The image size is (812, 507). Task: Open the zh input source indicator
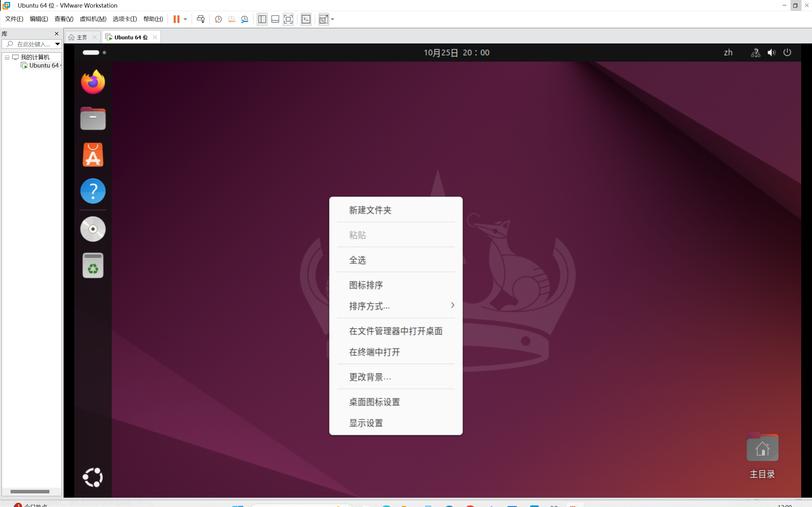click(x=728, y=53)
